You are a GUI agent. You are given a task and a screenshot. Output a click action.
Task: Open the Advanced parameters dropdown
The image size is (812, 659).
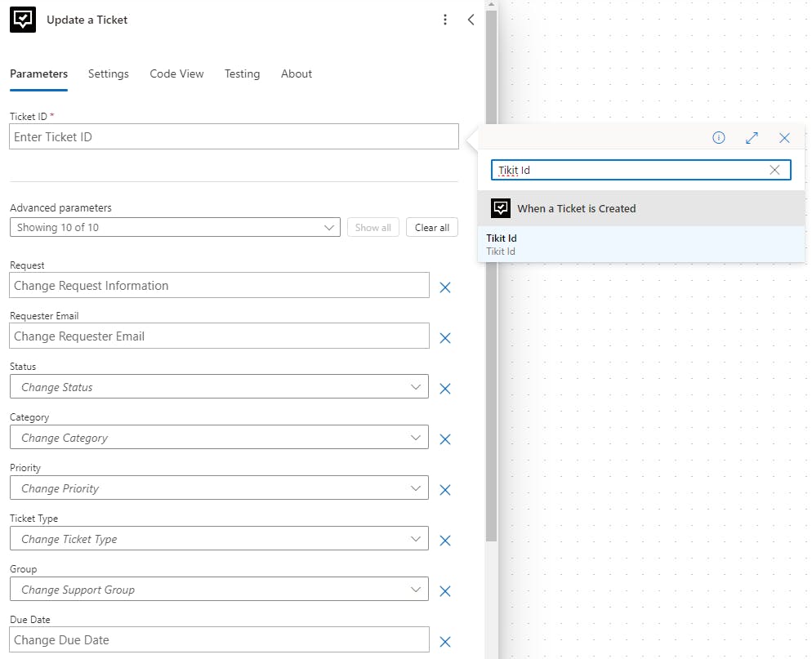pyautogui.click(x=175, y=228)
